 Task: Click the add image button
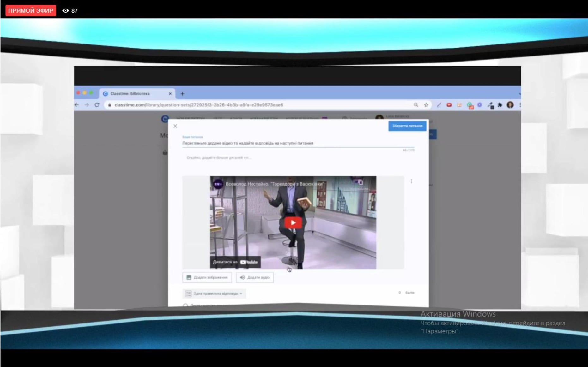(x=207, y=277)
